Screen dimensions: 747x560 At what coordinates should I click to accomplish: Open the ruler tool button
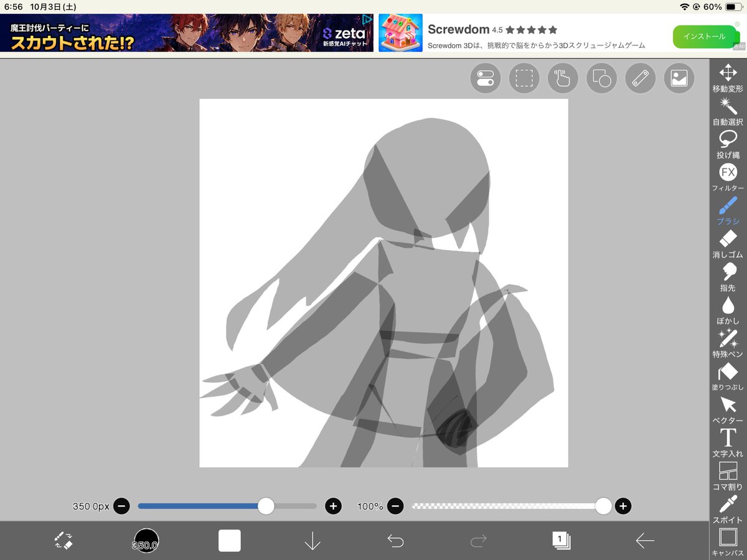[641, 78]
